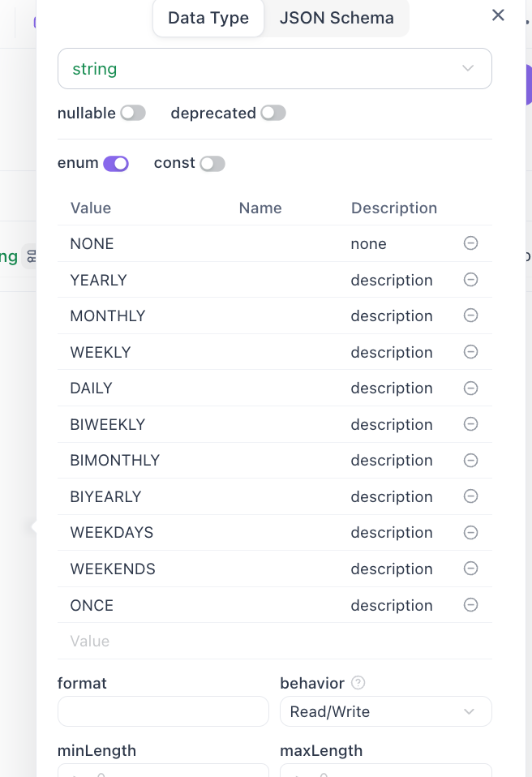This screenshot has height=777, width=532.
Task: Select the Data Type tab
Action: coord(208,18)
